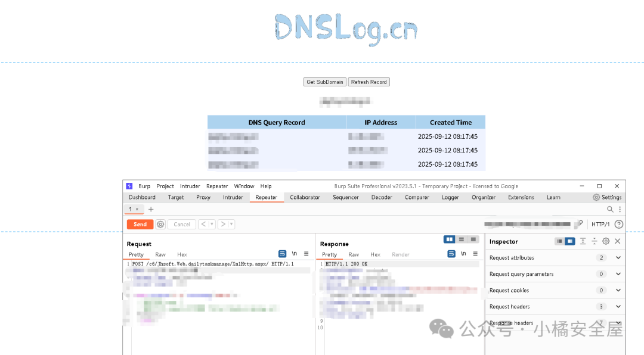Screen dimensions: 644x355
Task: Switch to the side-by-side request/response layout
Action: [450, 239]
